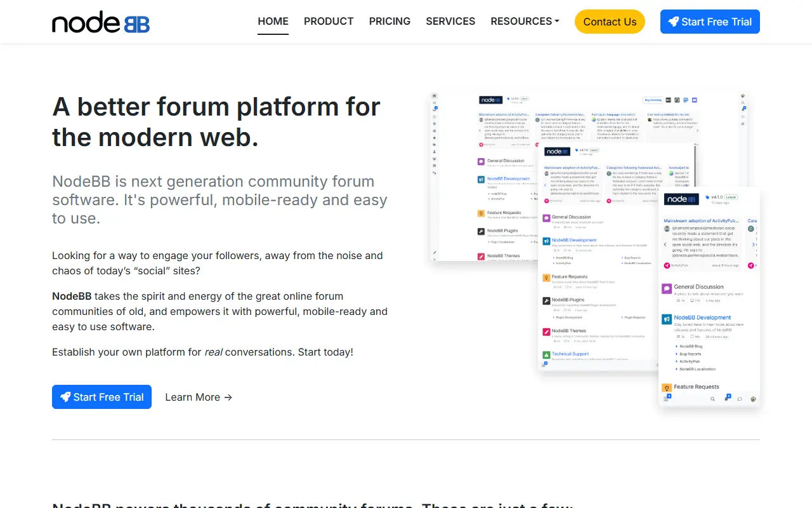Go to the HOME nav item
Viewport: 812px width, 508px height.
[273, 22]
